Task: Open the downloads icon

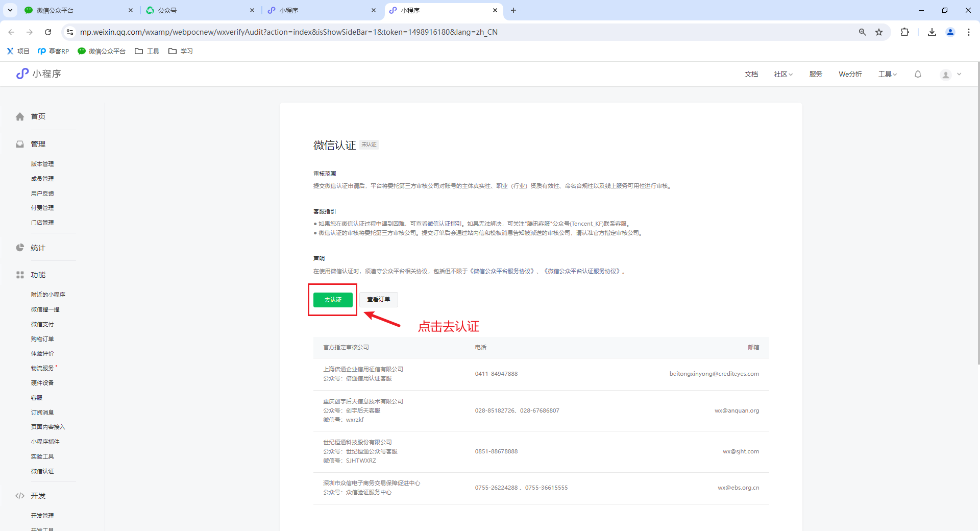Action: (x=932, y=32)
